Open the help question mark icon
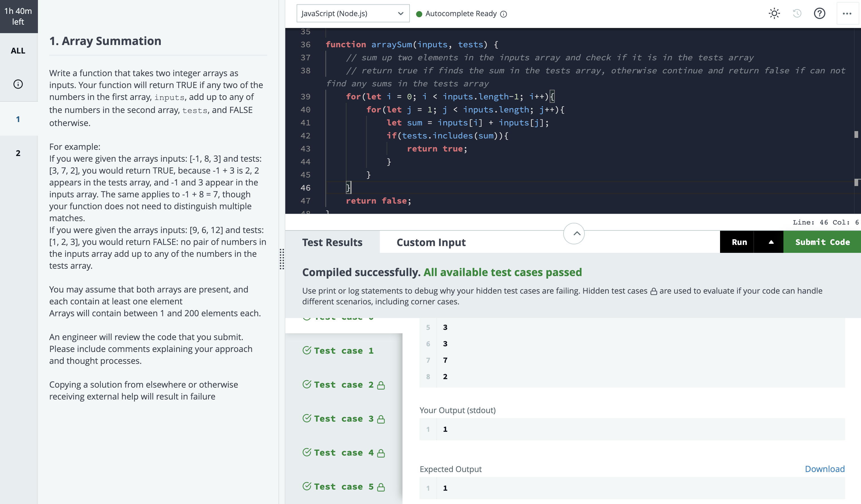 coord(819,14)
